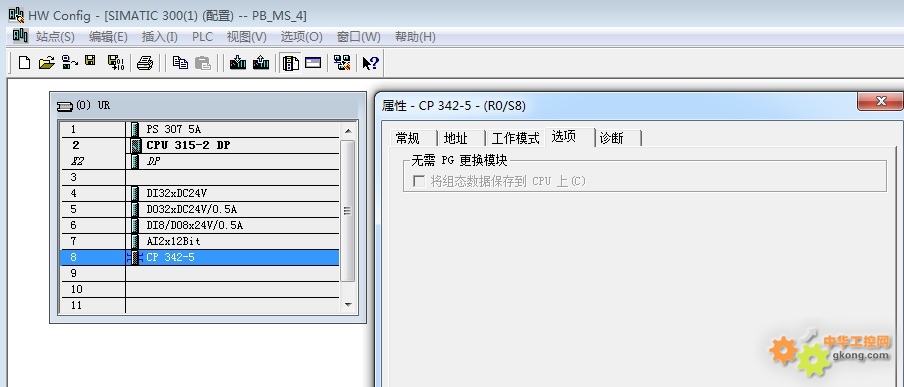Select slot 10 number cell
Screen dimensions: 904x387
[93, 289]
